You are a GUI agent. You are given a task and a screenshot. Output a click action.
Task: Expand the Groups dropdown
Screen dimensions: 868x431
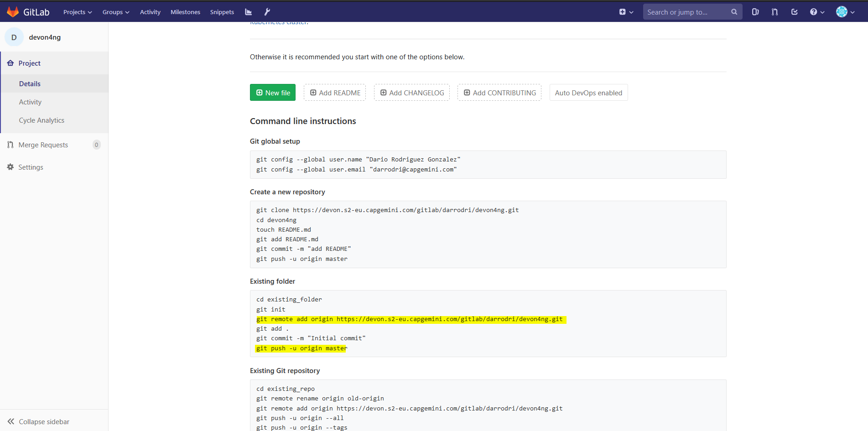[115, 12]
